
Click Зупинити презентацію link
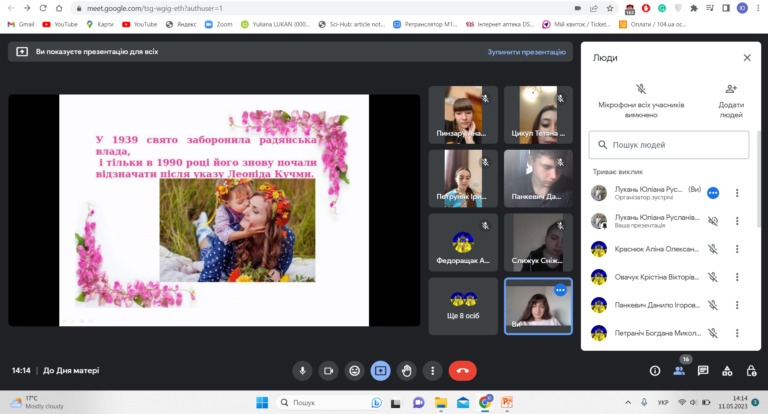526,51
